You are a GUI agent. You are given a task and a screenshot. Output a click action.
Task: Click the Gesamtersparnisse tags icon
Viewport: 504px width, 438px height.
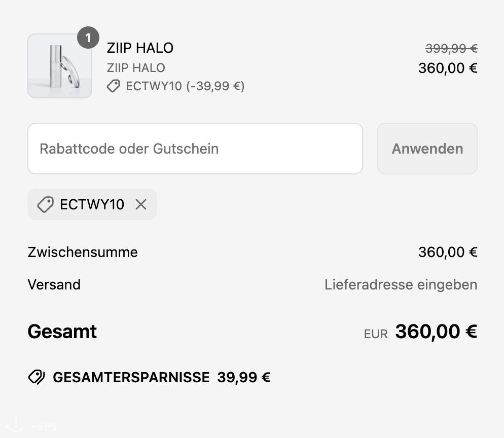(x=37, y=377)
